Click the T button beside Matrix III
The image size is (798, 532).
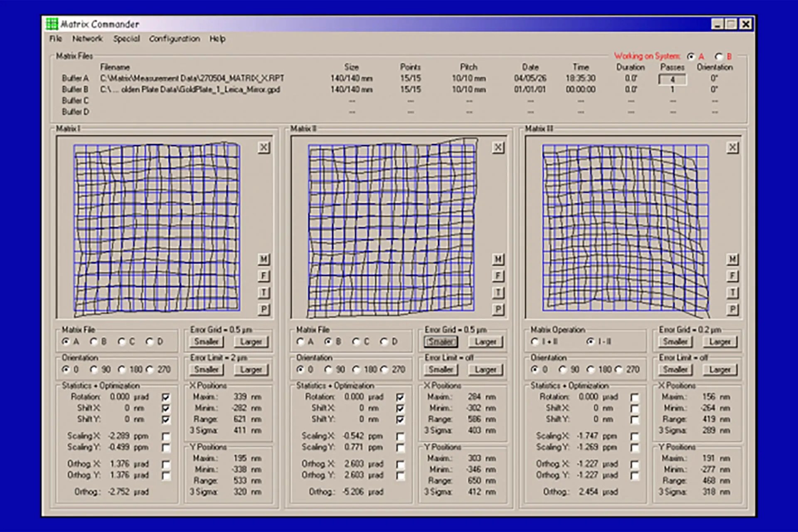click(732, 293)
